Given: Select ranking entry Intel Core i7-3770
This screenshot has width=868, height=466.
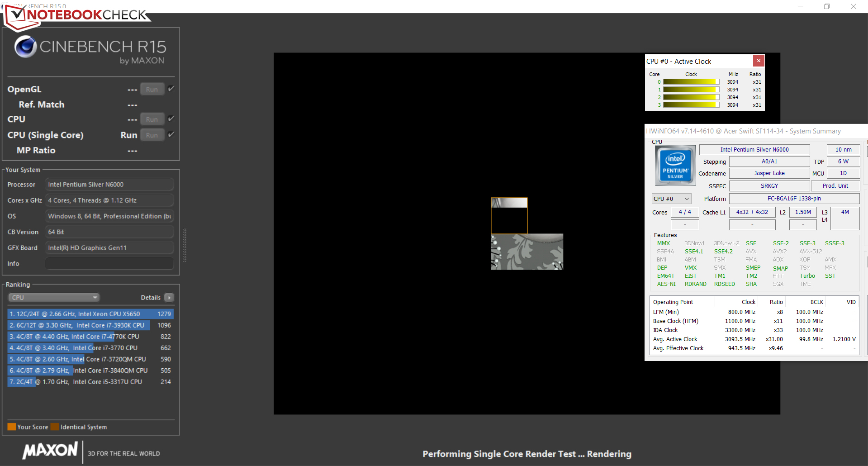Looking at the screenshot, I should 90,347.
